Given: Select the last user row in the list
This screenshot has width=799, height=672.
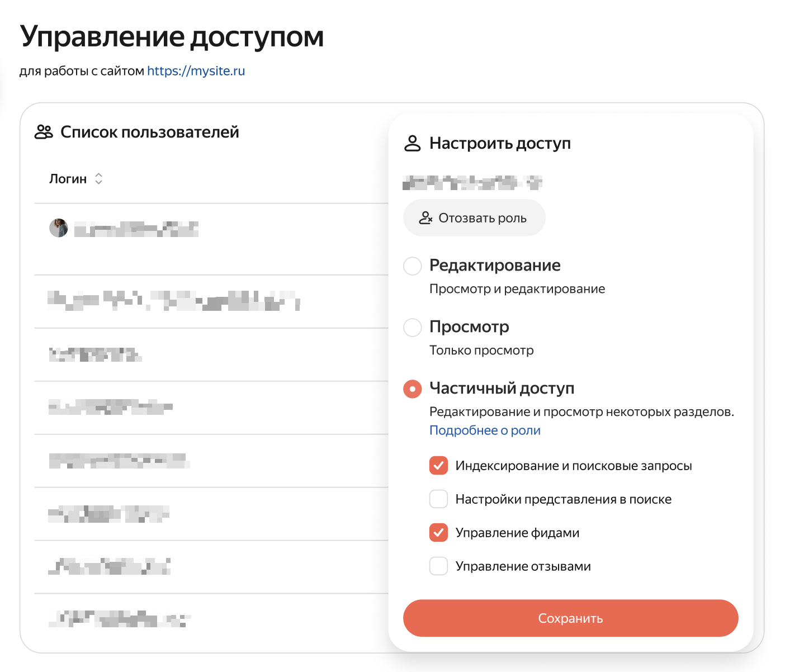Looking at the screenshot, I should (x=211, y=619).
